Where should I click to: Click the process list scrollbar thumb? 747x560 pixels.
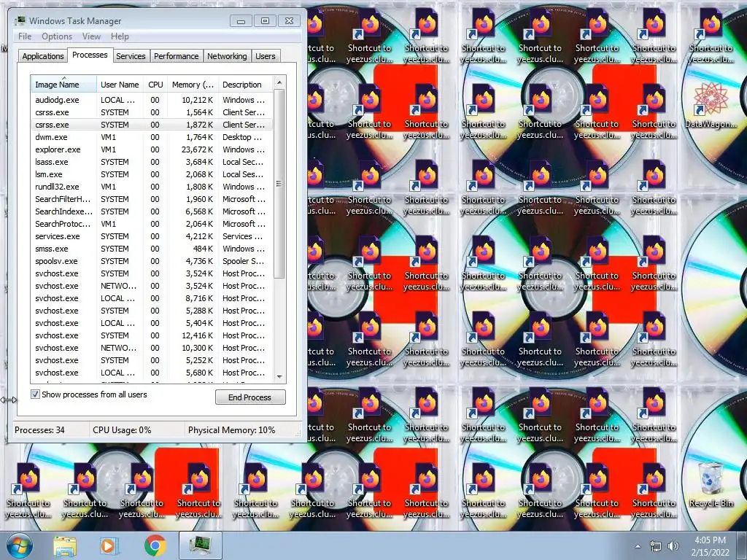click(279, 184)
